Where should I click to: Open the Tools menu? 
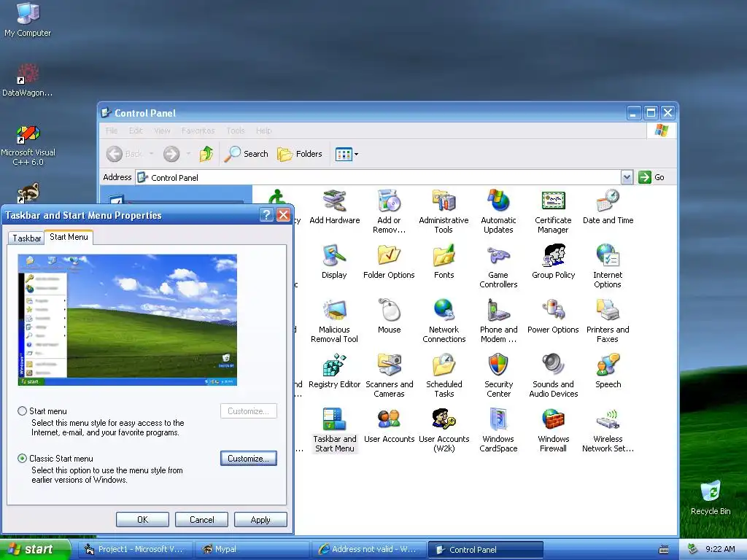236,131
